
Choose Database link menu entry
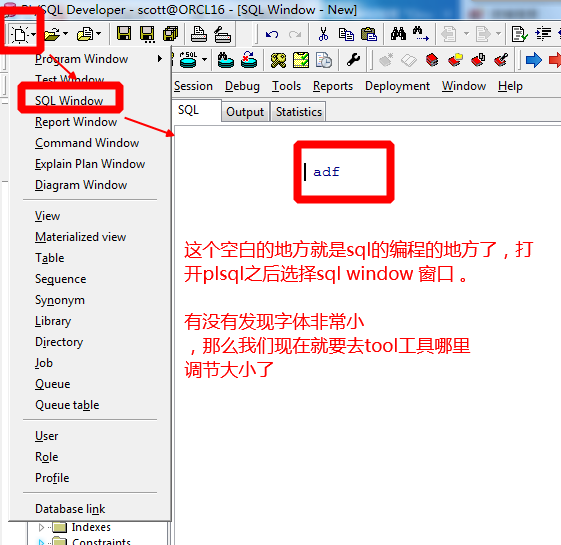70,509
